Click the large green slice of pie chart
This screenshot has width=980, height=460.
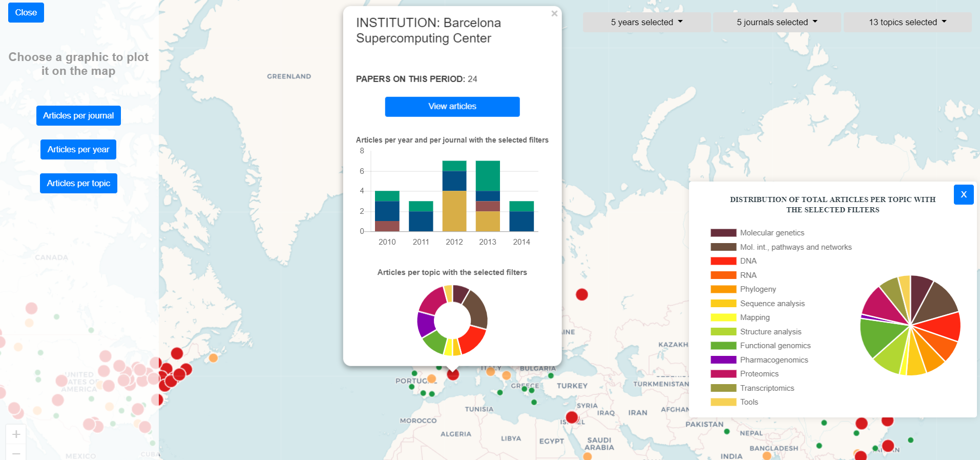pos(880,336)
